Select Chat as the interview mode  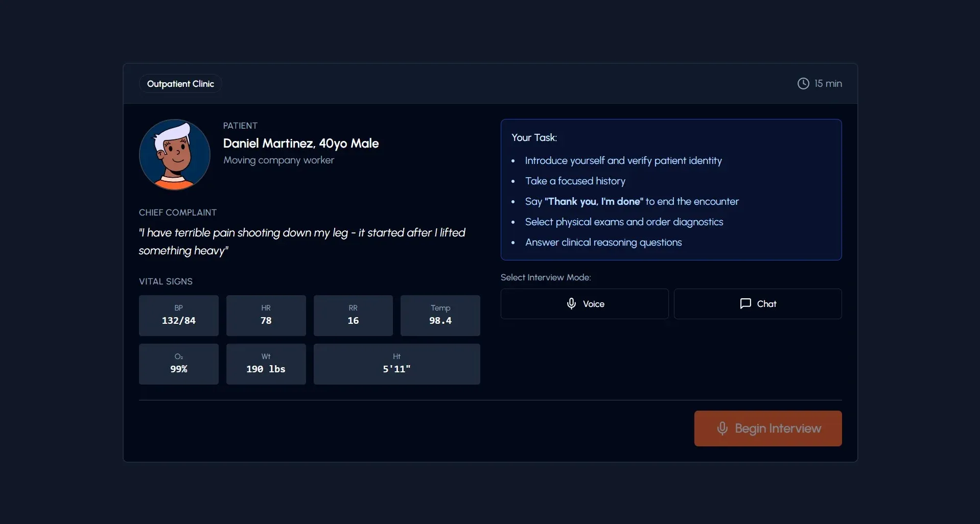[758, 303]
